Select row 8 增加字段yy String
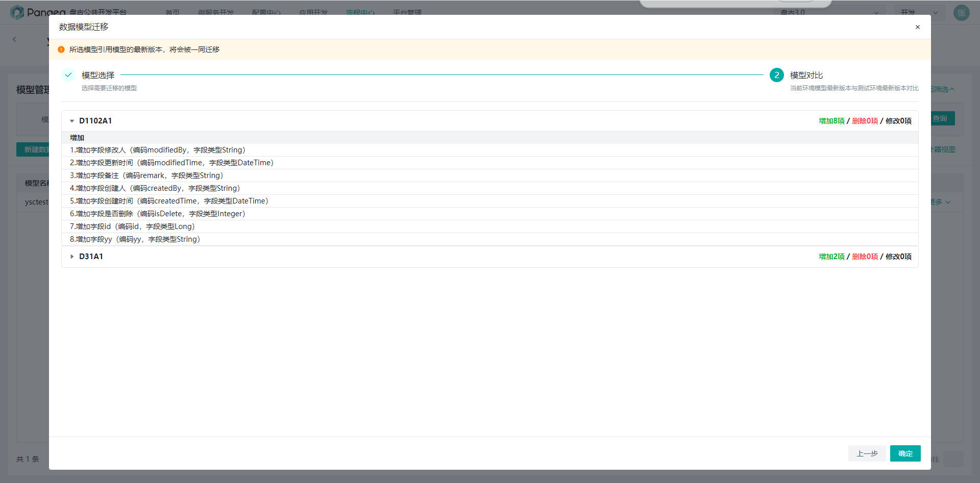The image size is (980, 483). coord(490,239)
